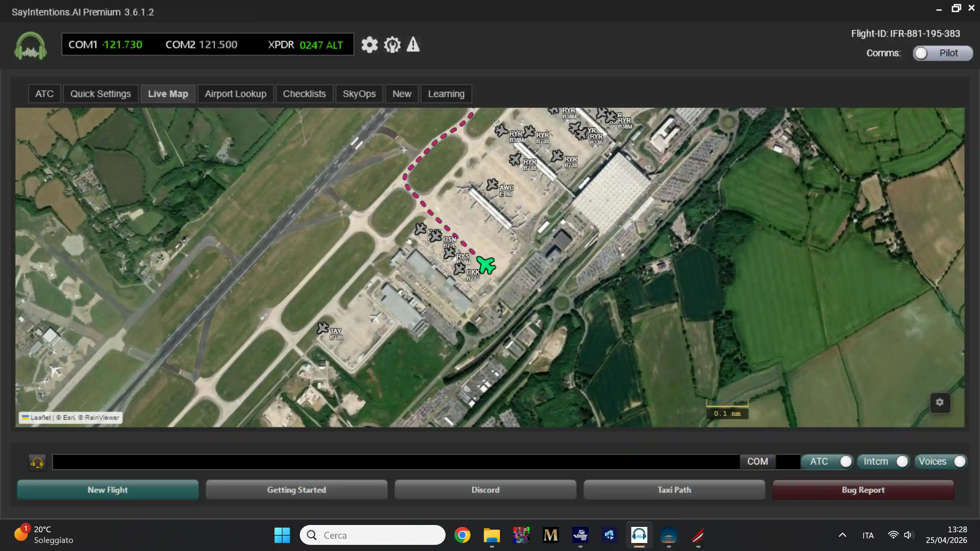Open the troubleshooting gear-head icon
This screenshot has width=980, height=551.
pos(392,45)
